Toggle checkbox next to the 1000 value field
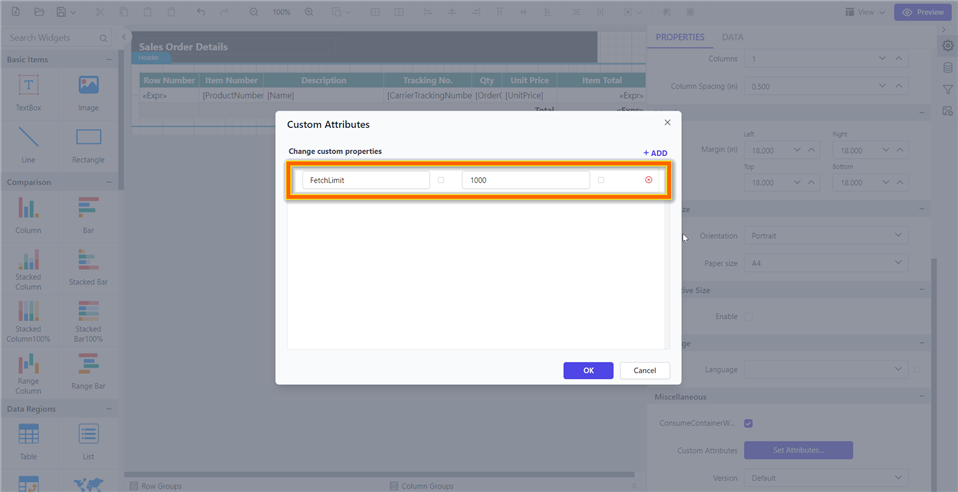The image size is (958, 492). pos(601,180)
